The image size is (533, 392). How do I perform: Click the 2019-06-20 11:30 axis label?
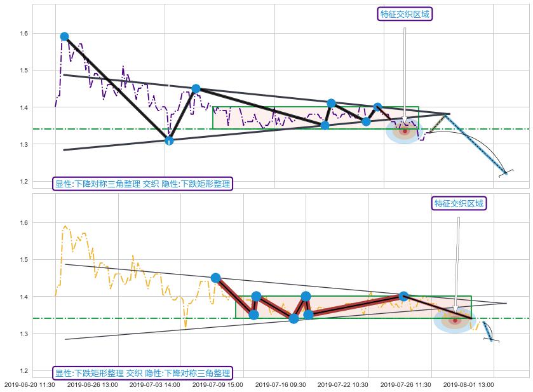[30, 385]
